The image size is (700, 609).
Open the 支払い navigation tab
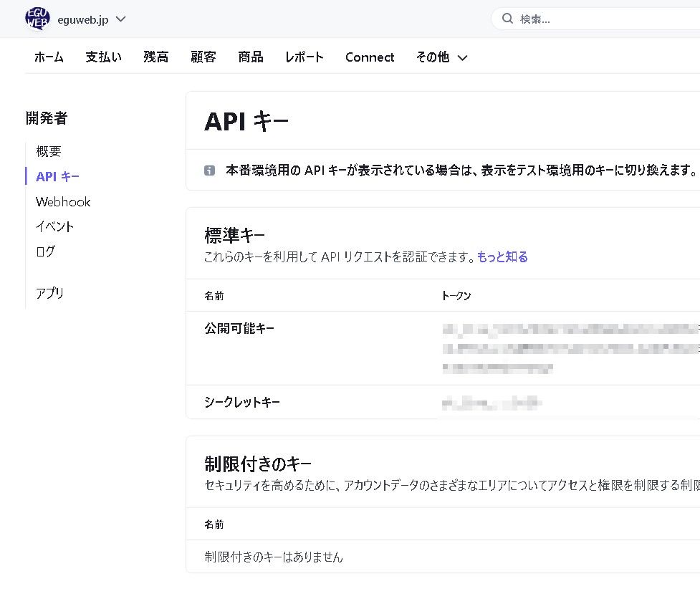pyautogui.click(x=103, y=57)
